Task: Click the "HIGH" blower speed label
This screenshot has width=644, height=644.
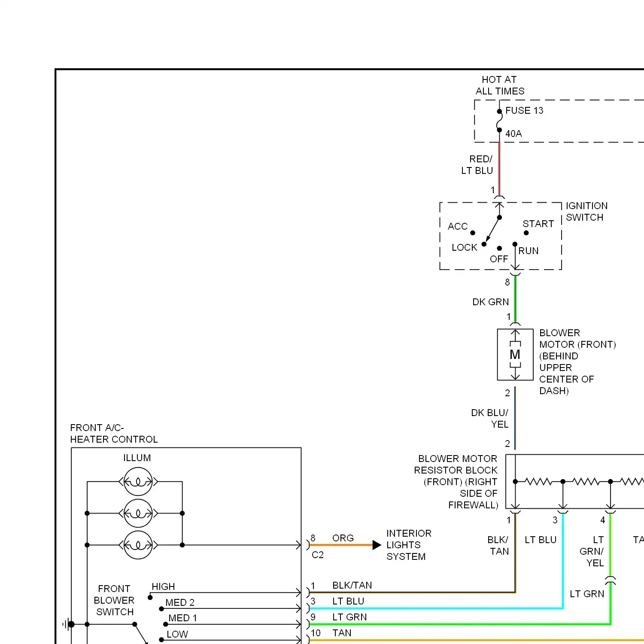Action: pos(163,586)
